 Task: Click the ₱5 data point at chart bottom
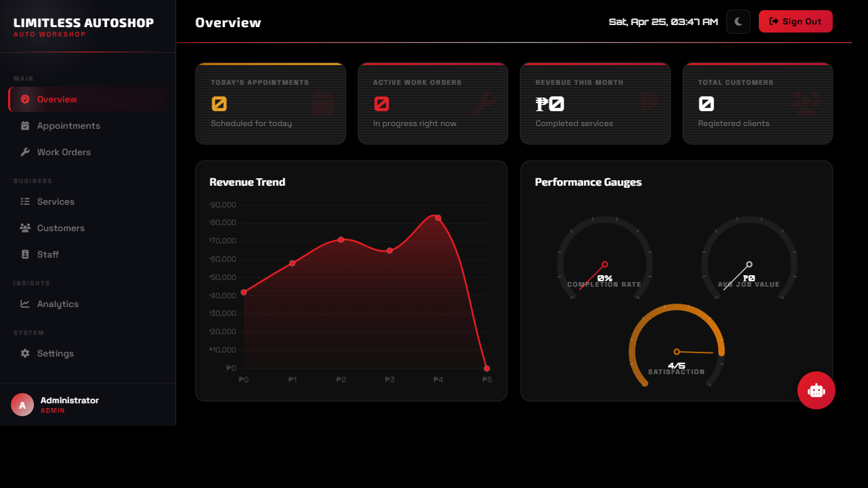coord(487,369)
